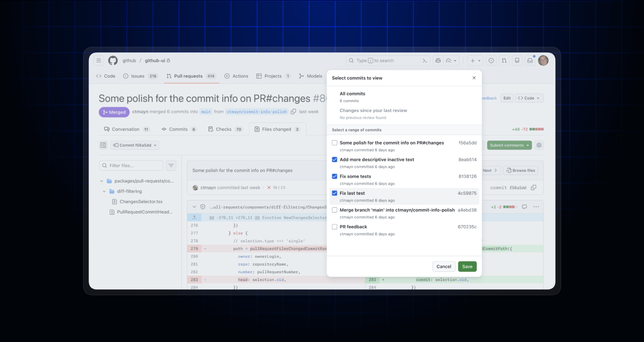Click the issues icon in the header
The image size is (644, 342).
[x=491, y=60]
